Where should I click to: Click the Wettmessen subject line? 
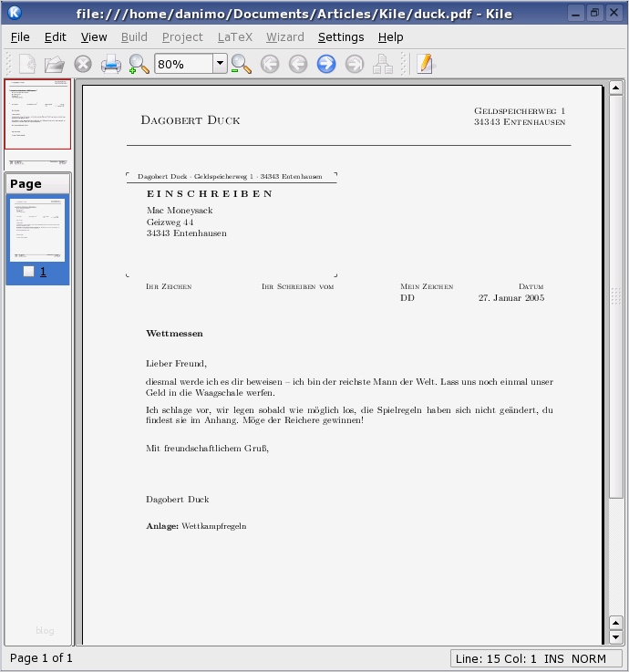(174, 334)
